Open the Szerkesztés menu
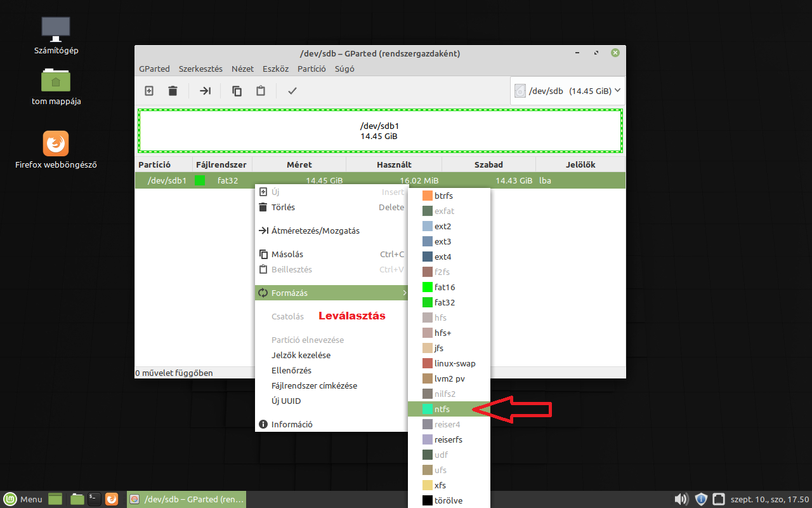 (200, 69)
